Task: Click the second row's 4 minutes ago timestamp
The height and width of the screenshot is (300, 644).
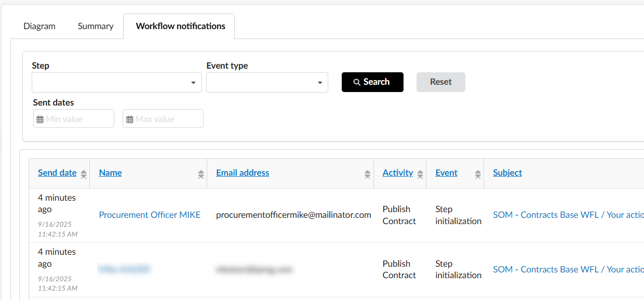Action: (57, 257)
